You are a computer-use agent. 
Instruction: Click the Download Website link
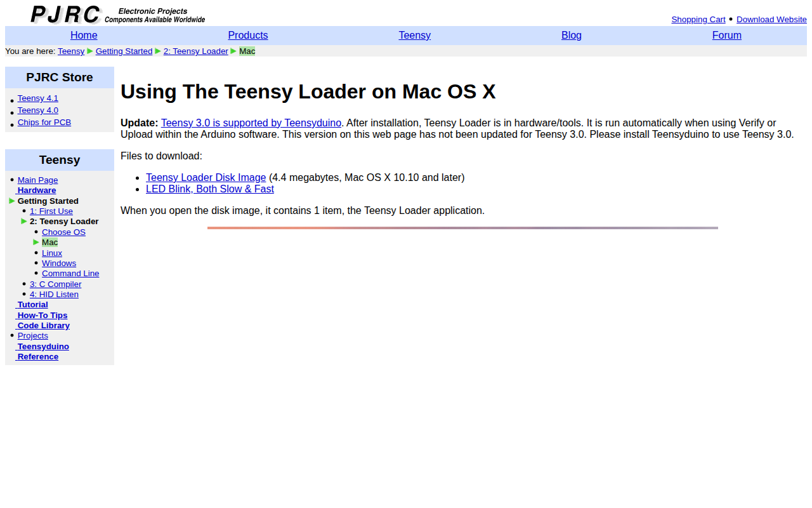point(771,20)
